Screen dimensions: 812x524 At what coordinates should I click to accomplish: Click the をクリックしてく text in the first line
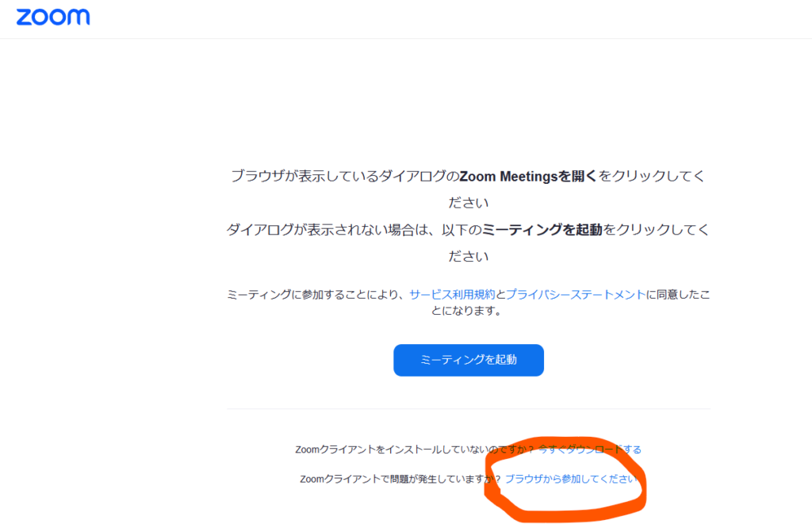click(652, 177)
